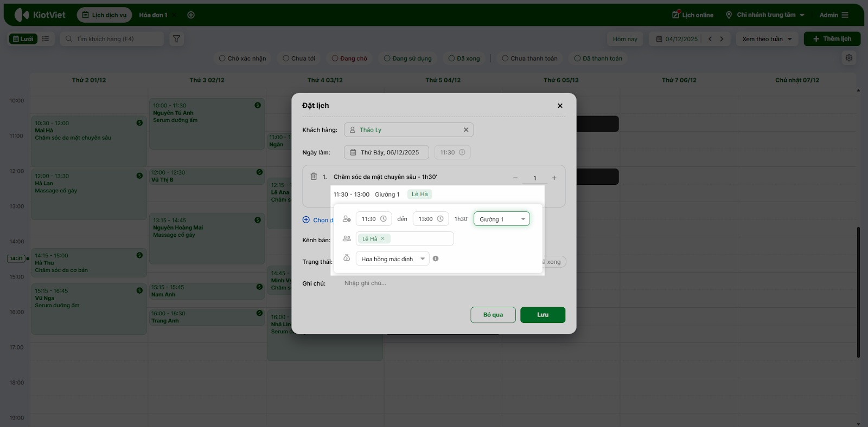Click payment icon on Vũ Nga appointment

click(139, 290)
